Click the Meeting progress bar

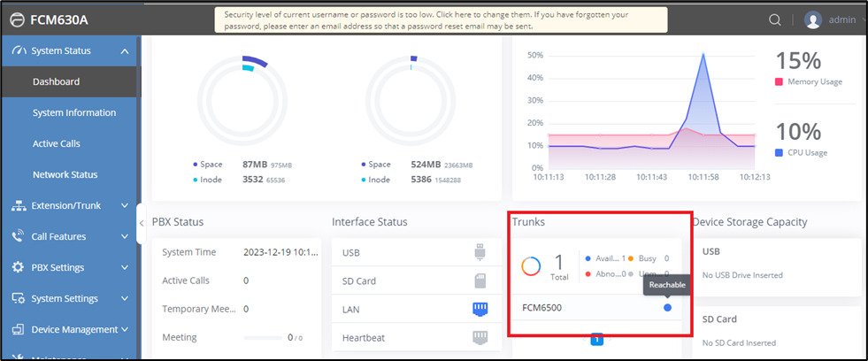(263, 337)
